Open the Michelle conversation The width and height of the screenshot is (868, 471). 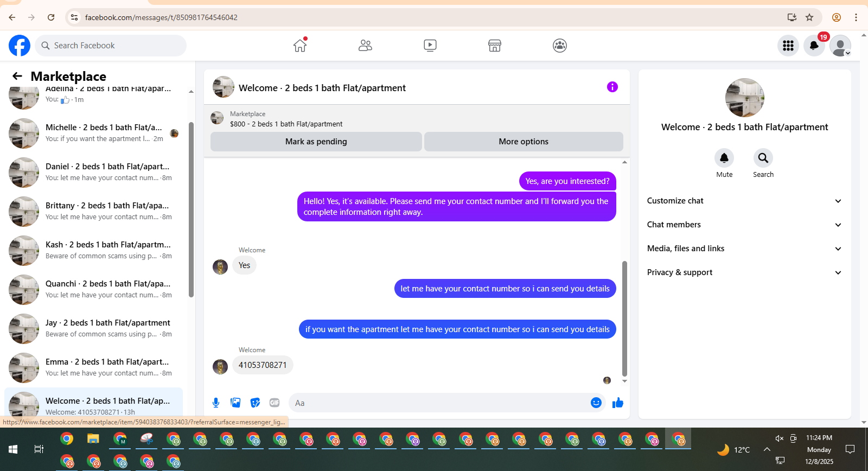[93, 133]
